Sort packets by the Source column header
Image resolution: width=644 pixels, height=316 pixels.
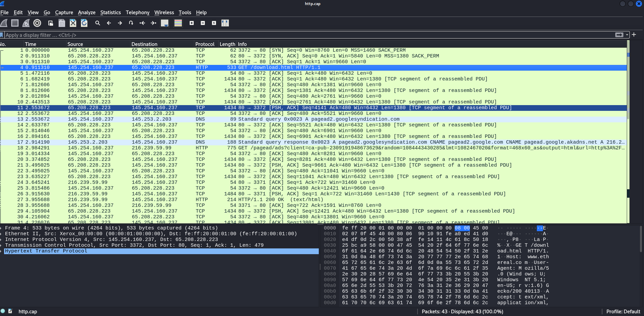pos(98,44)
